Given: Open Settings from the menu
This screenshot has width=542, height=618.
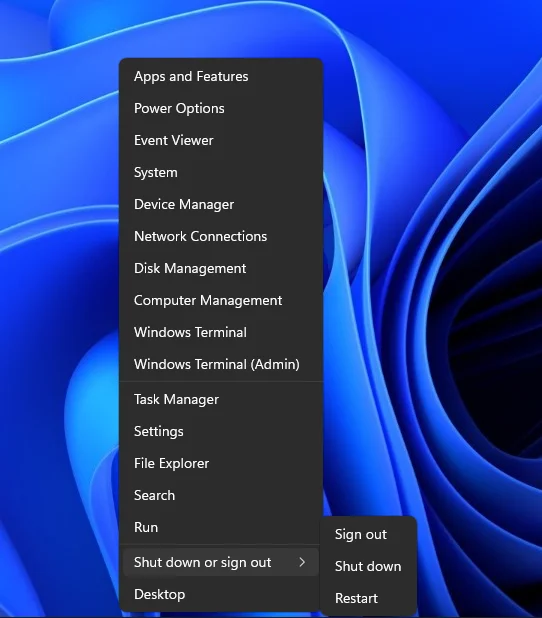Looking at the screenshot, I should (221, 431).
